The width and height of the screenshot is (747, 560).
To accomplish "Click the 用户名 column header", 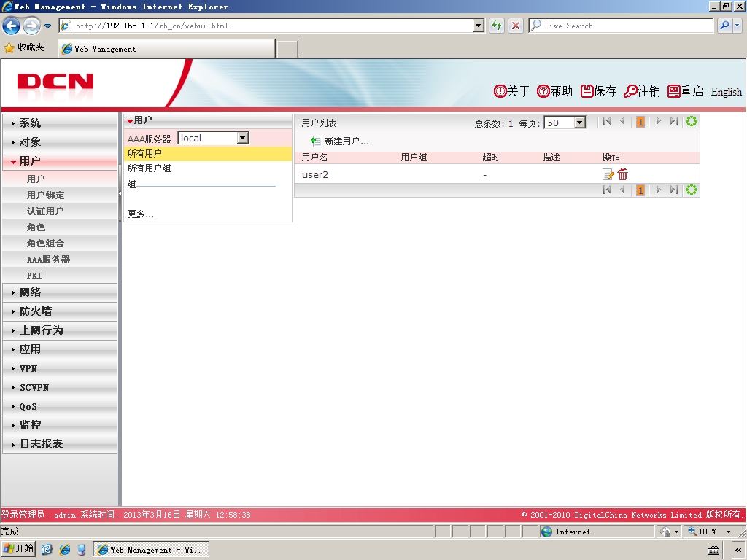I will click(314, 157).
